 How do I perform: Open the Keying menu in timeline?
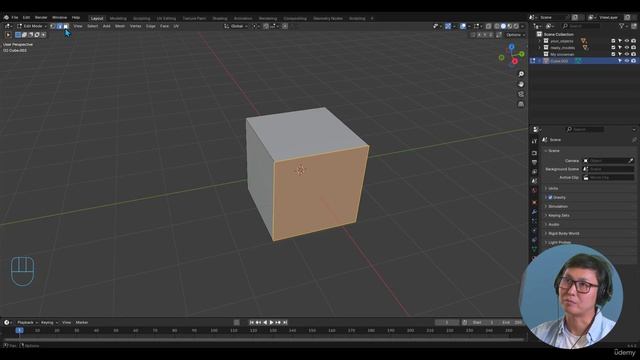point(49,322)
